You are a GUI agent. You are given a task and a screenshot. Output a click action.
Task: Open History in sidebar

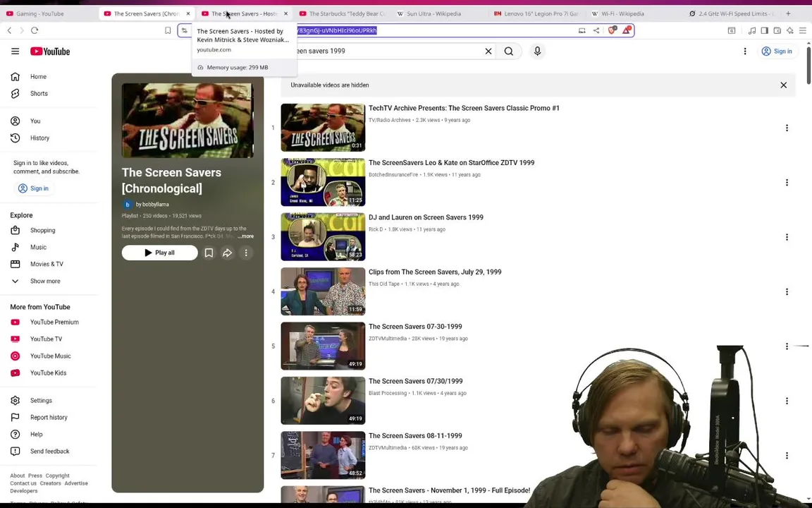click(39, 138)
